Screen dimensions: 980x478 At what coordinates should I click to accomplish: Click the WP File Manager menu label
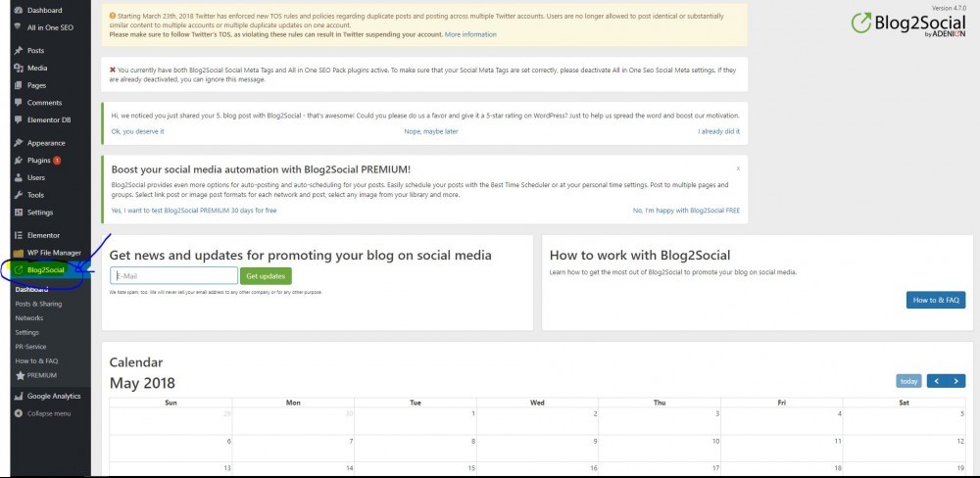click(x=54, y=253)
